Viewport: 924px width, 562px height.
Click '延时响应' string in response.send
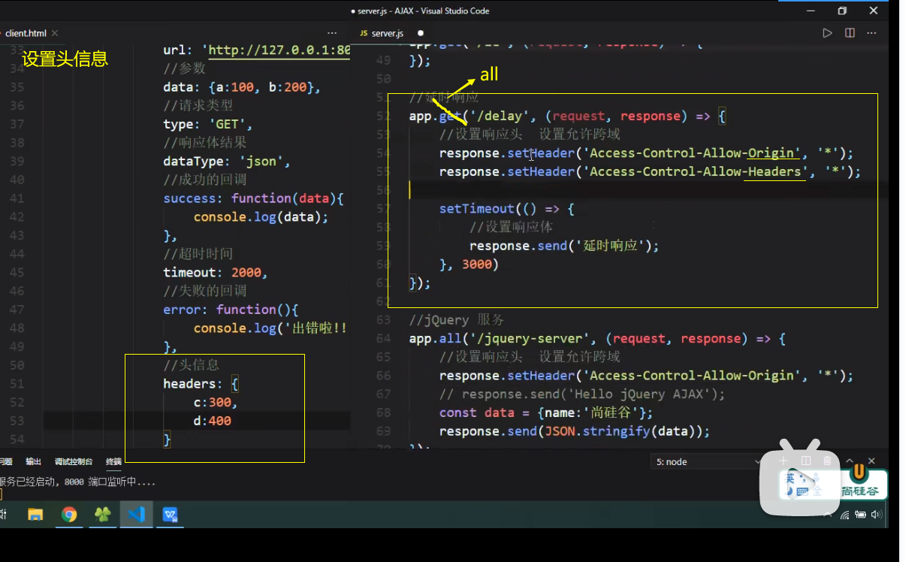pos(610,246)
